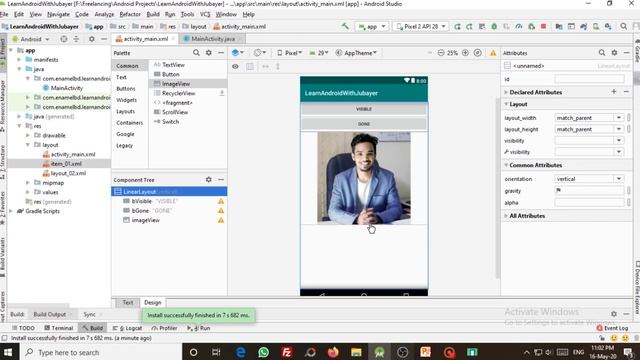Image resolution: width=640 pixels, height=360 pixels.
Task: Open layout_width dropdown
Action: pyautogui.click(x=619, y=118)
